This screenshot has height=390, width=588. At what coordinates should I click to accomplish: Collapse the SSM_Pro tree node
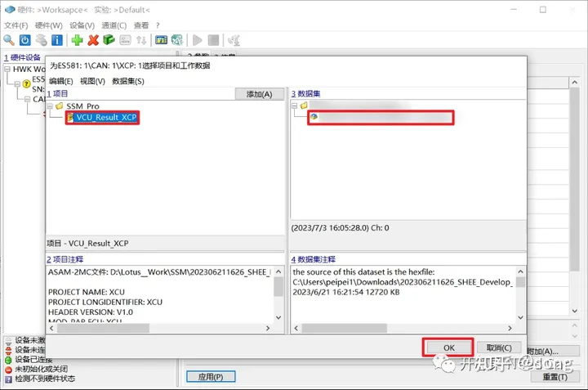[x=50, y=106]
